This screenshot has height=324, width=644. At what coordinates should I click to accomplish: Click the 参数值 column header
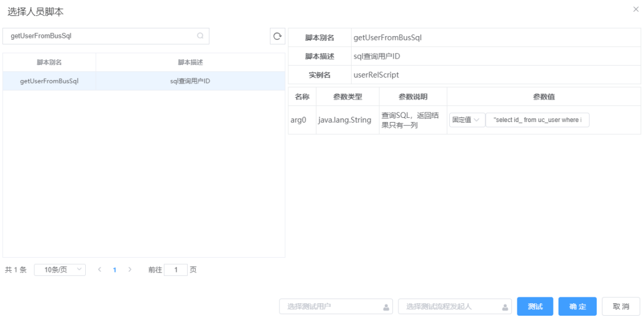coord(544,97)
